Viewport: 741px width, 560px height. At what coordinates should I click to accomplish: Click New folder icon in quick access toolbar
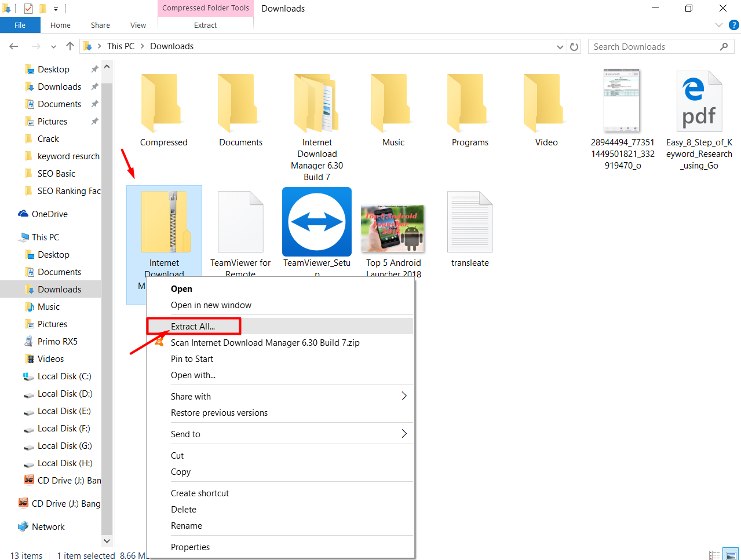click(x=43, y=9)
